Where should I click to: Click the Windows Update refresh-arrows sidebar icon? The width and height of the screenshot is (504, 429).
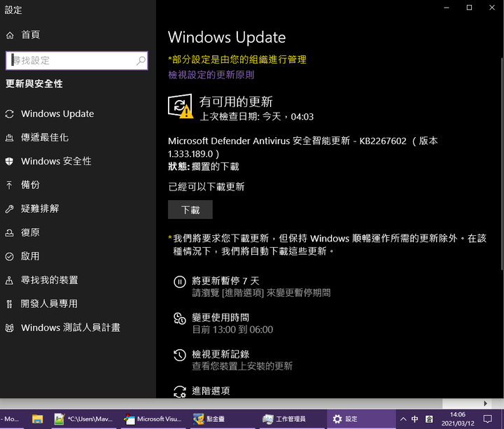[10, 114]
